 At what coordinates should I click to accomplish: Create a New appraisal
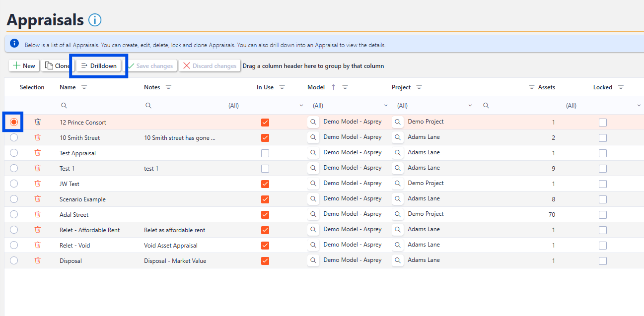coord(24,66)
